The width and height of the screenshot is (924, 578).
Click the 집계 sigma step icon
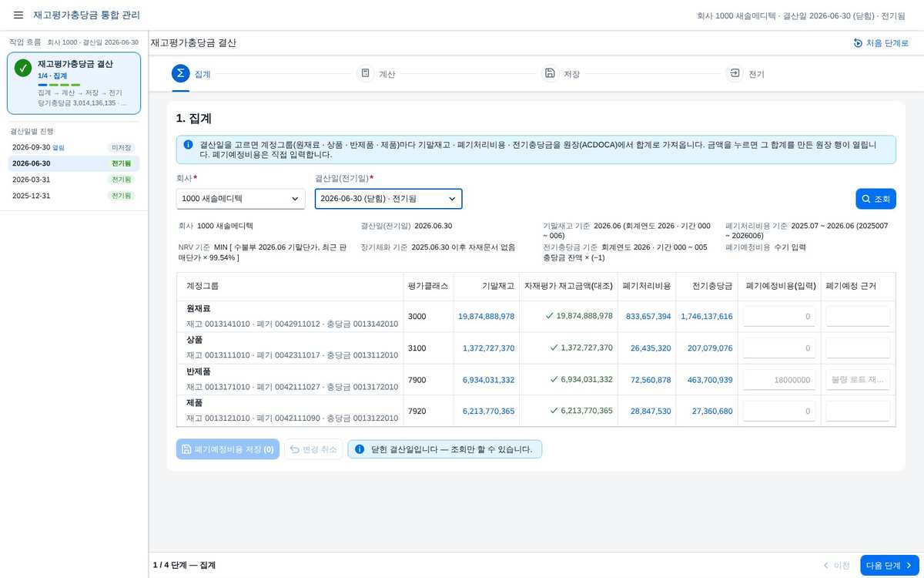coord(180,73)
